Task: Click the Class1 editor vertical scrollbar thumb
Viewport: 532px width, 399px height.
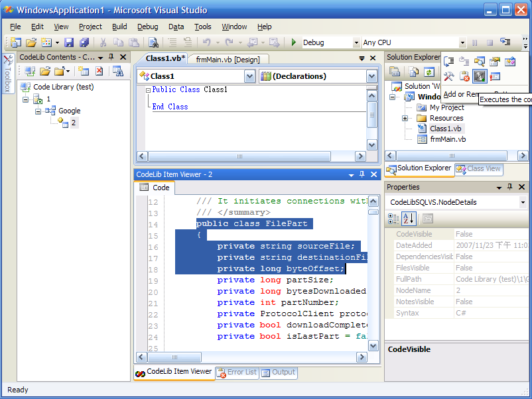Action: tap(372, 115)
